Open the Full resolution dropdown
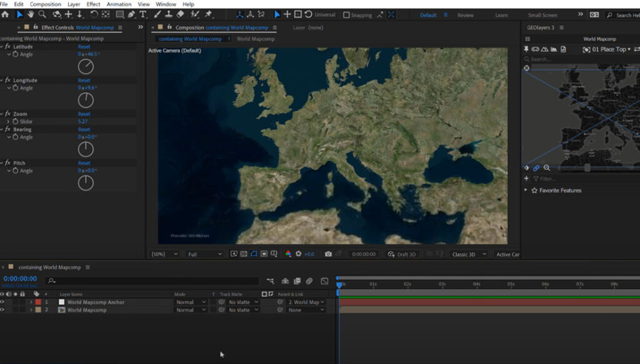 pos(205,254)
